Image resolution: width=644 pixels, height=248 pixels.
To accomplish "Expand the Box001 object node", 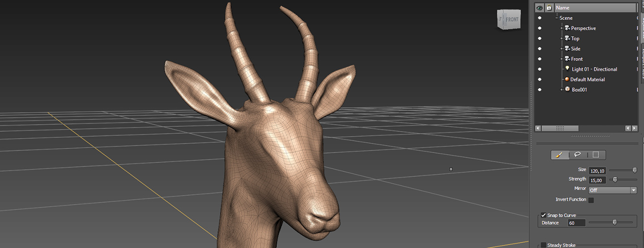I will pyautogui.click(x=562, y=90).
